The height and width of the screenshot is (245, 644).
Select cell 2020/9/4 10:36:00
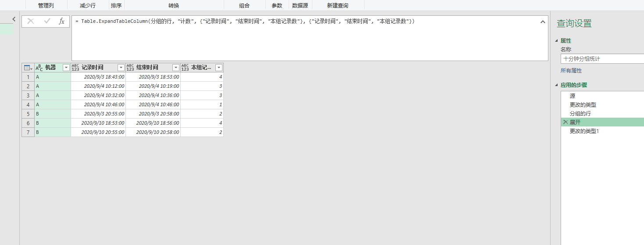(153, 95)
